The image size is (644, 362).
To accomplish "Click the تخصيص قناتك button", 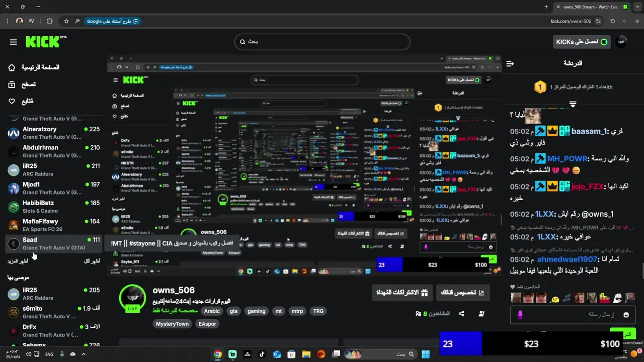I will tap(462, 293).
